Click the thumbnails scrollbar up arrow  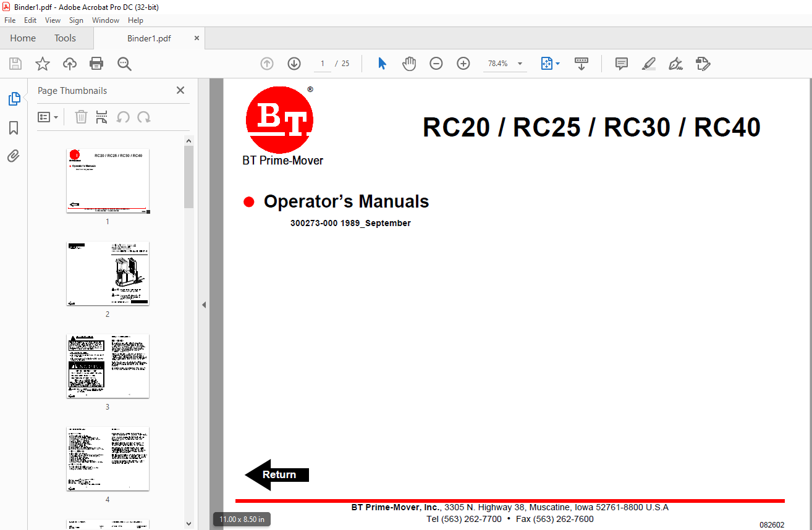[x=189, y=141]
